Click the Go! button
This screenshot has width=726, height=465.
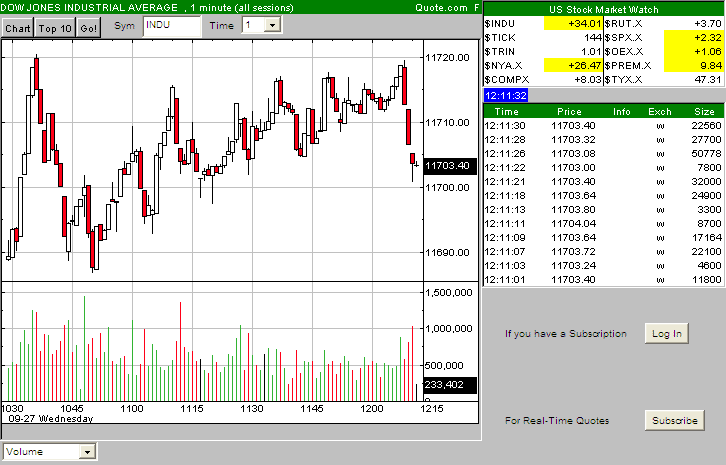[88, 28]
